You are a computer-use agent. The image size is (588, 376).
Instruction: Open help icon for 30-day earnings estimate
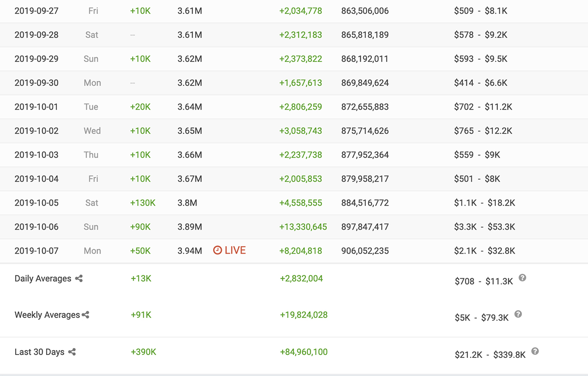coord(535,351)
